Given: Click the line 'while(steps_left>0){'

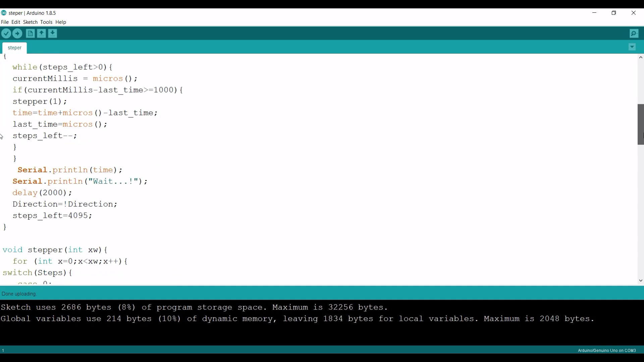Looking at the screenshot, I should point(62,67).
